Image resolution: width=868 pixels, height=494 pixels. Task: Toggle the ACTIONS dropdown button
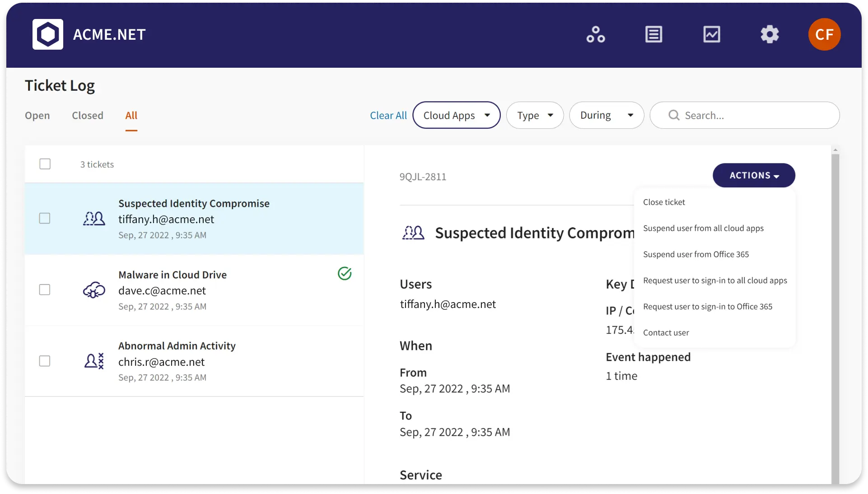click(x=754, y=175)
